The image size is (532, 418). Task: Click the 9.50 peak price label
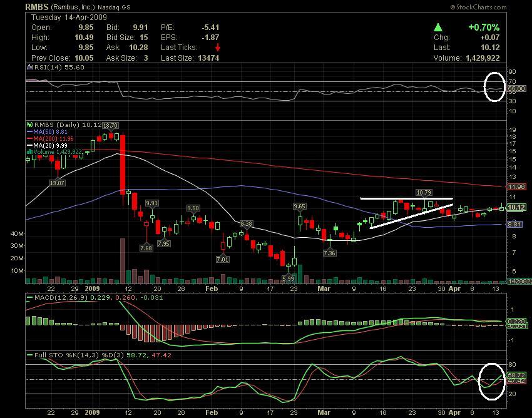(x=193, y=208)
